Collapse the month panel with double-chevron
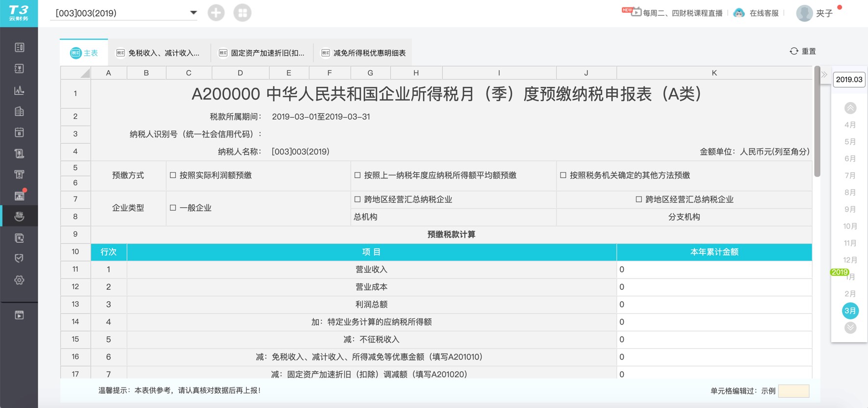Viewport: 868px width, 408px height. coord(824,75)
